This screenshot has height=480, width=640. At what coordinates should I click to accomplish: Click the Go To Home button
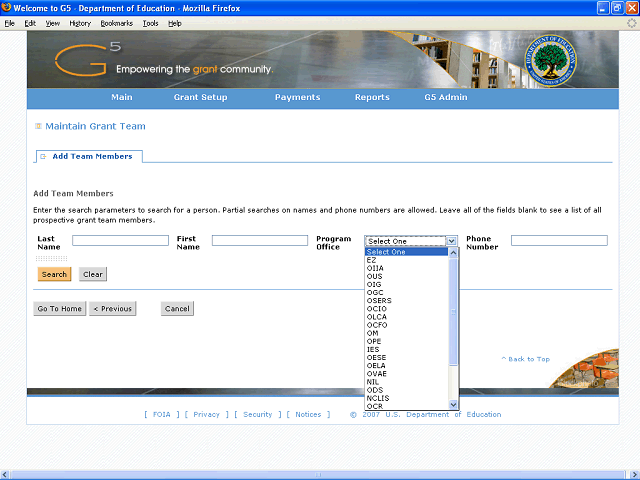pos(60,309)
